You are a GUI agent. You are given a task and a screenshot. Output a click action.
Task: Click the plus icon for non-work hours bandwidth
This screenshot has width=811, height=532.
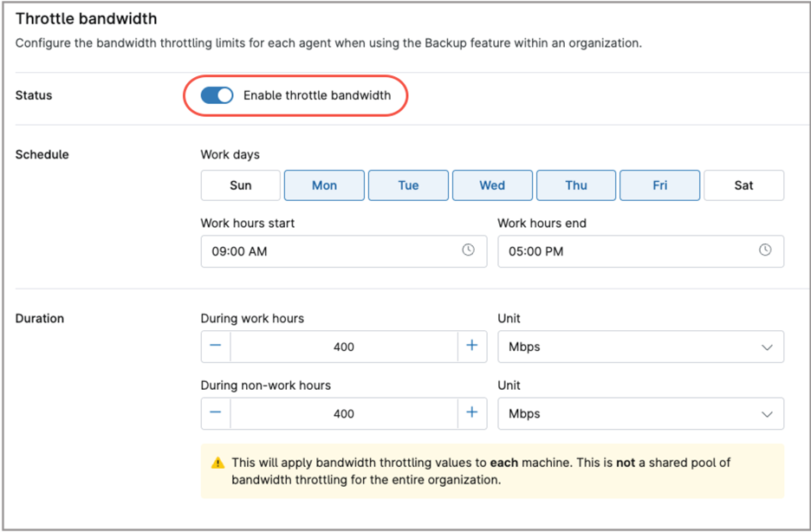472,413
